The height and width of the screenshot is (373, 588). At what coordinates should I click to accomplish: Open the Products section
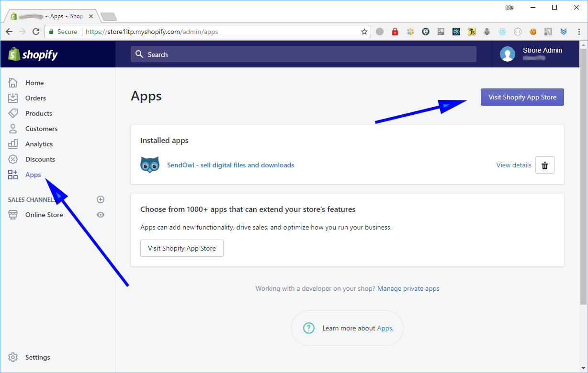[39, 113]
